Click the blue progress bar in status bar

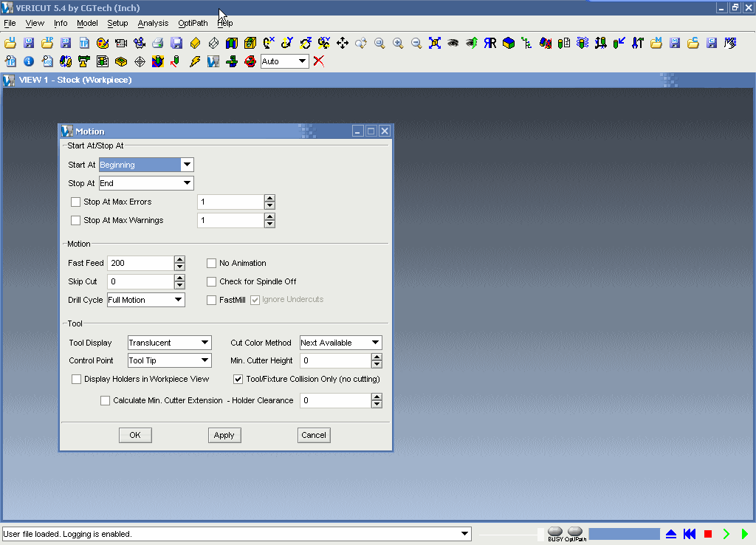(624, 534)
